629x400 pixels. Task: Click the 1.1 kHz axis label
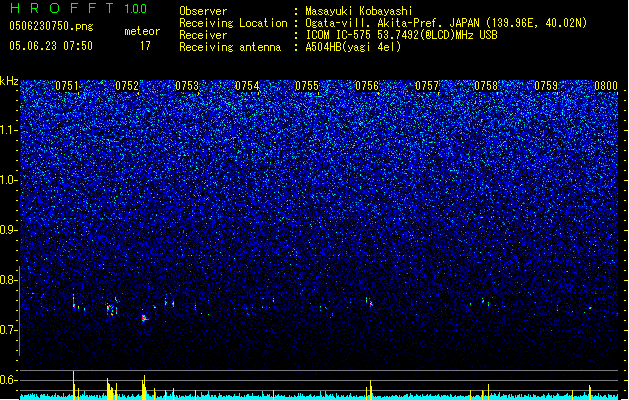tap(8, 130)
